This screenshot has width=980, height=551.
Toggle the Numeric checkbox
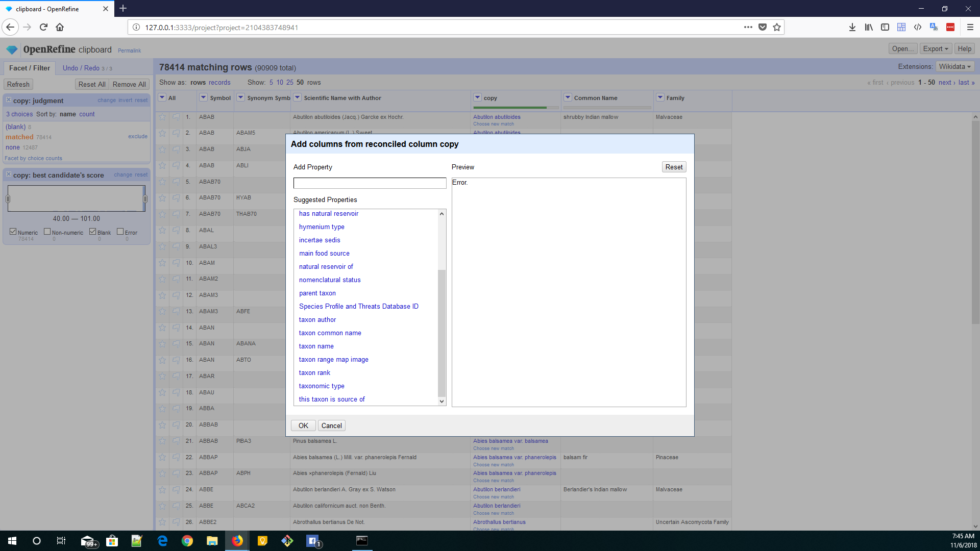coord(13,232)
